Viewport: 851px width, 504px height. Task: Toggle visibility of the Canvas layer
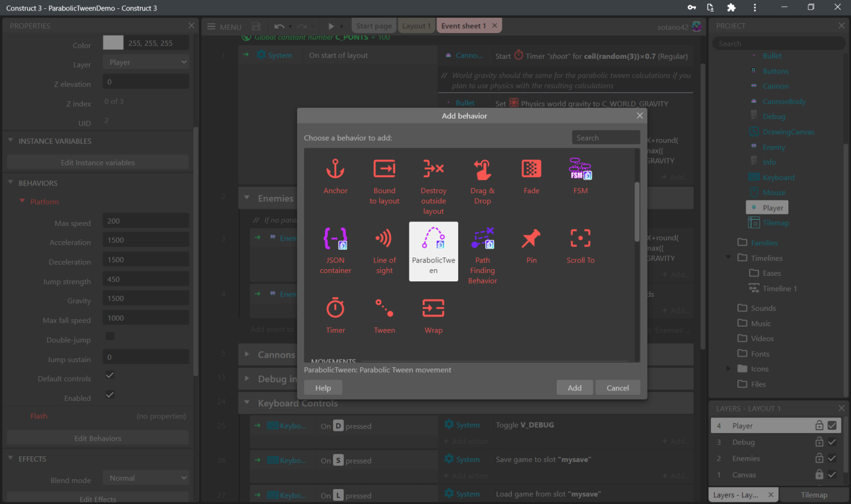pyautogui.click(x=832, y=475)
